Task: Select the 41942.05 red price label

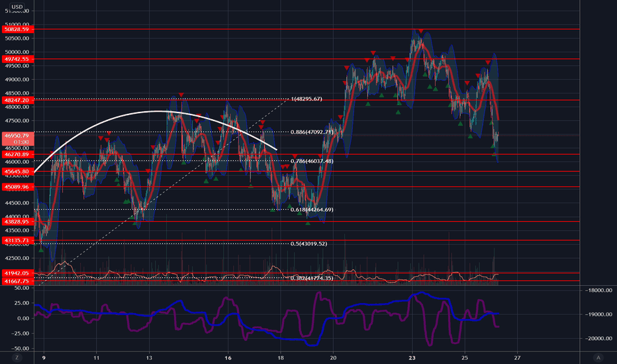Action: (18, 273)
